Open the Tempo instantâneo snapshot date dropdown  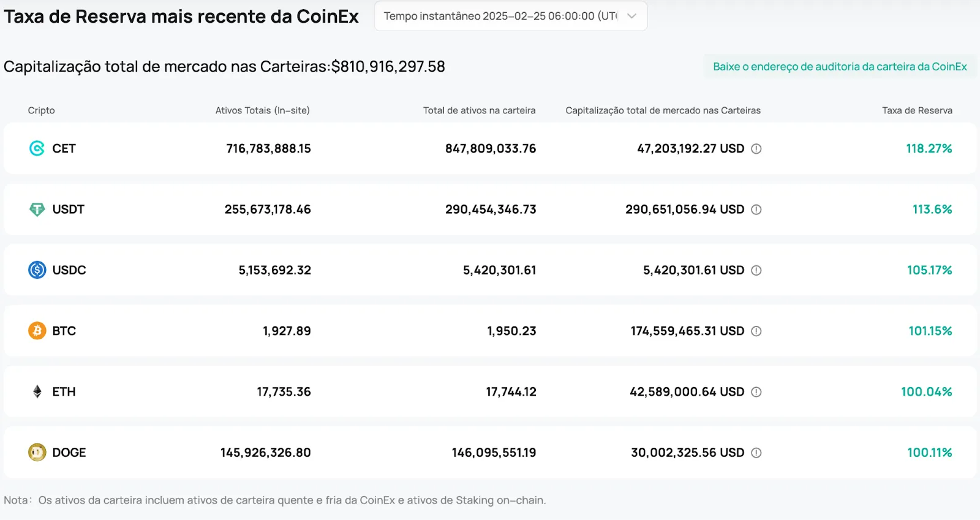coord(511,16)
